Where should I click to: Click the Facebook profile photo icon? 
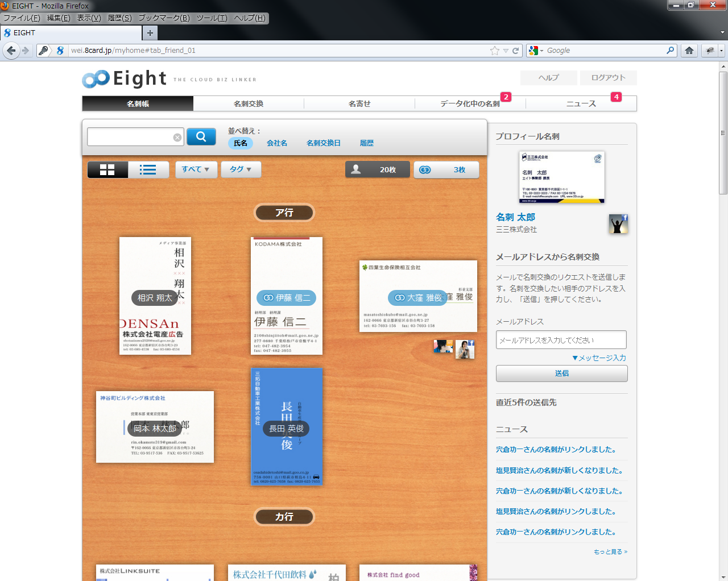coord(618,224)
